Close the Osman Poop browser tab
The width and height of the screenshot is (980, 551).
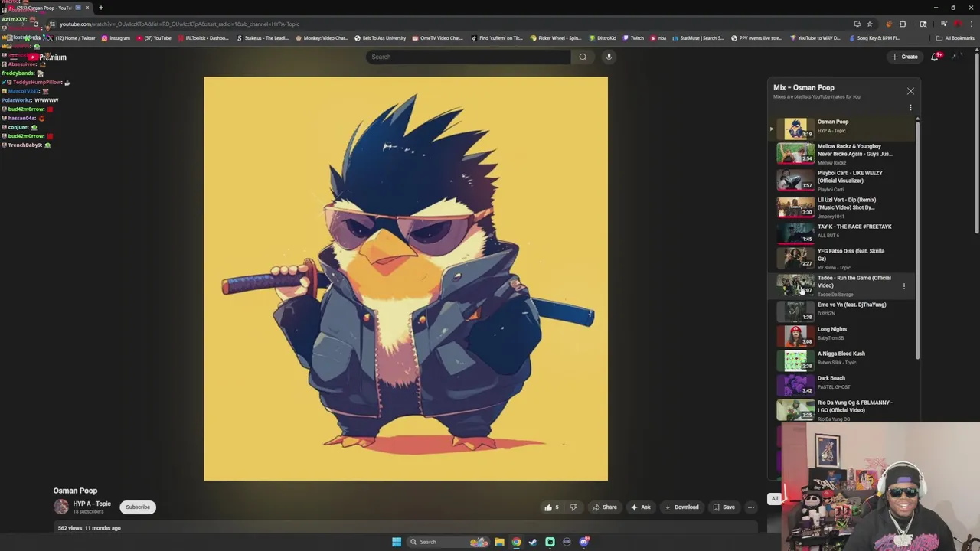(x=87, y=8)
